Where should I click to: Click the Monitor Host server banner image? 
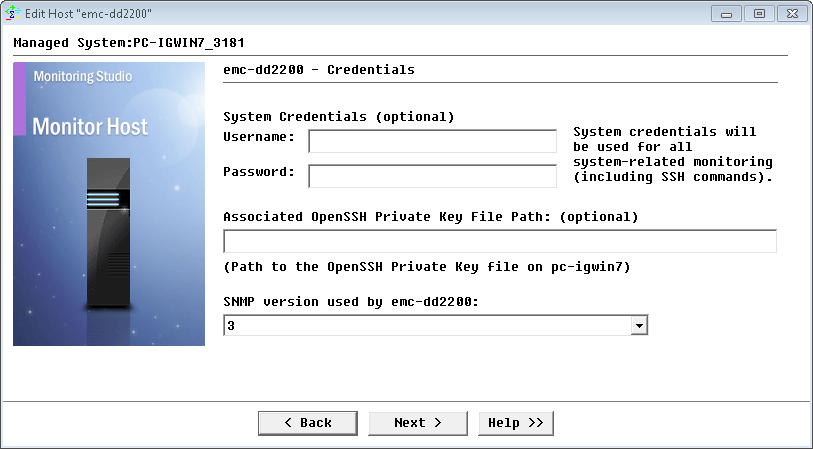[109, 204]
